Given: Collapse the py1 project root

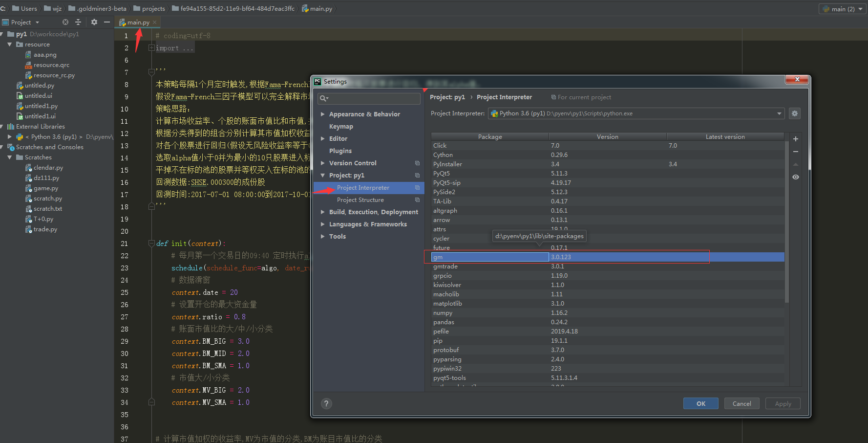Looking at the screenshot, I should click(2, 34).
